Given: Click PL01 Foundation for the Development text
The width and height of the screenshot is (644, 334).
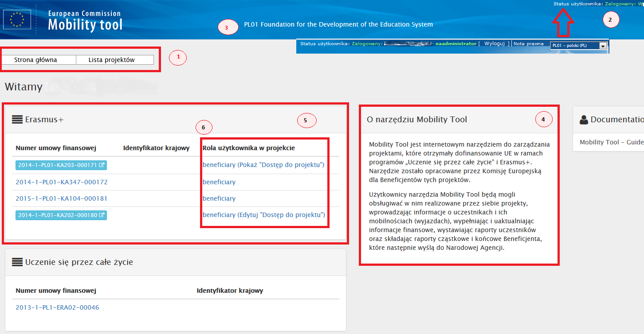Looking at the screenshot, I should pyautogui.click(x=338, y=25).
